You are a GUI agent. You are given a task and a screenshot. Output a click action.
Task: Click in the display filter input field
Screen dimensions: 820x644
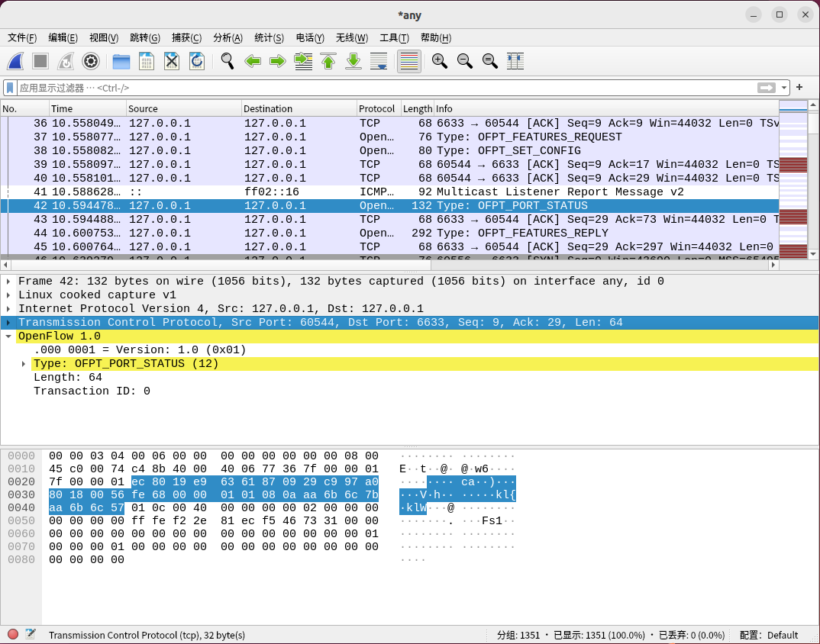point(382,88)
